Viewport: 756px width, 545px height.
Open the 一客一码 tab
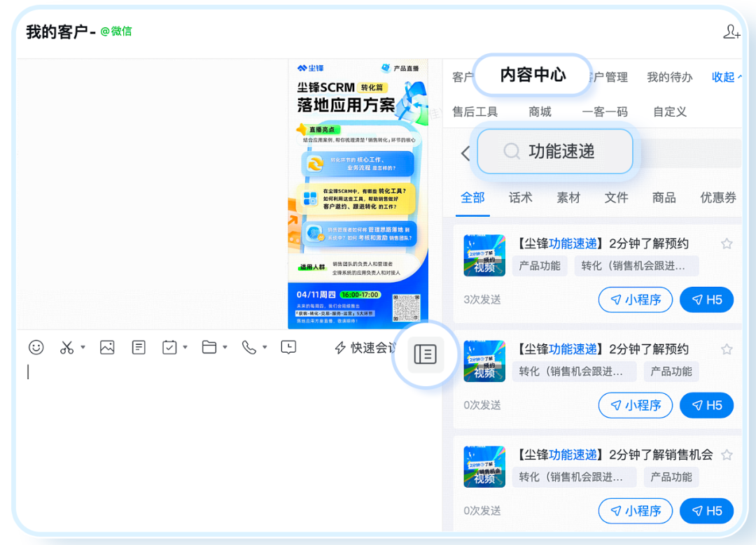pyautogui.click(x=605, y=112)
